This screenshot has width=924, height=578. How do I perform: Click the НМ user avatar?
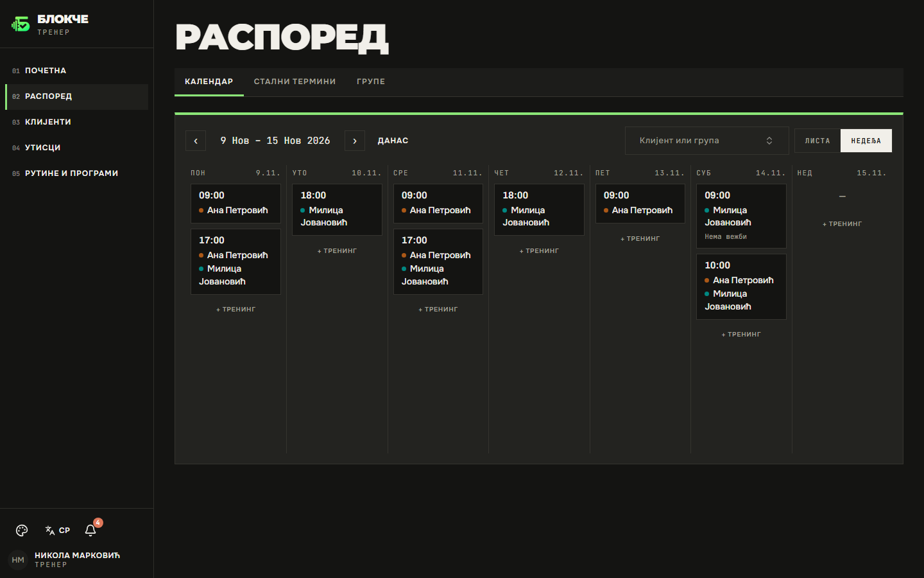pyautogui.click(x=18, y=560)
